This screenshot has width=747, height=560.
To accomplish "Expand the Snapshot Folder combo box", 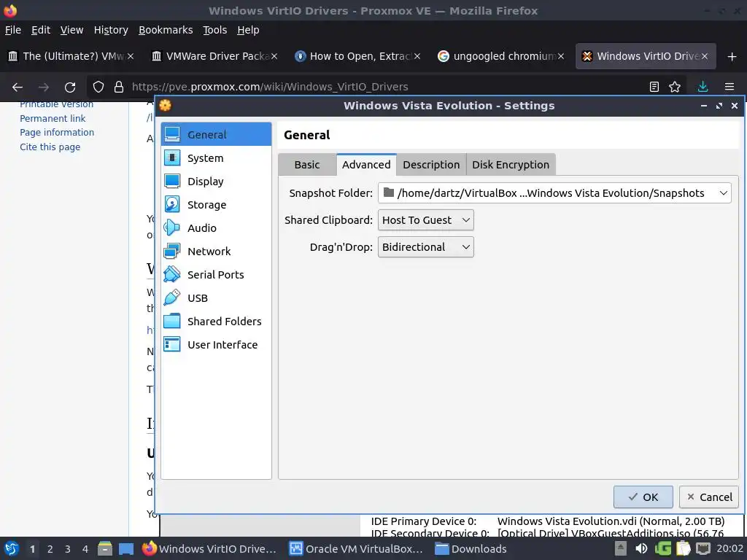I will [554, 192].
